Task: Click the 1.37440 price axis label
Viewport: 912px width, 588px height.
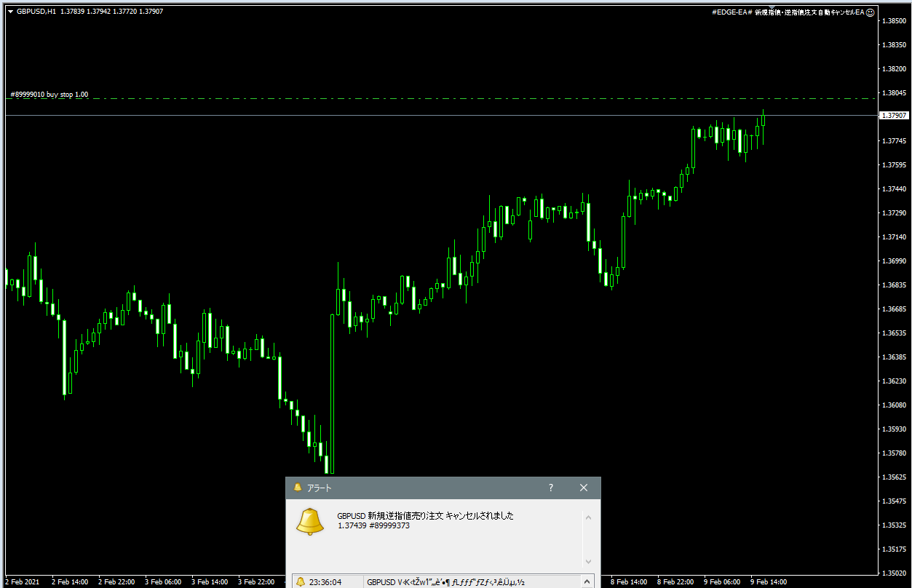Action: [894, 189]
